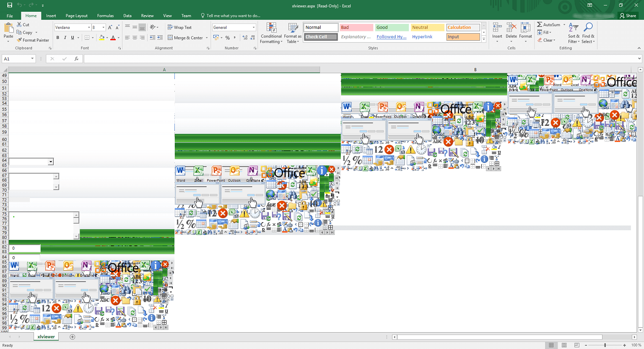
Task: Open the combo box dropdown in row 64
Action: [x=51, y=162]
